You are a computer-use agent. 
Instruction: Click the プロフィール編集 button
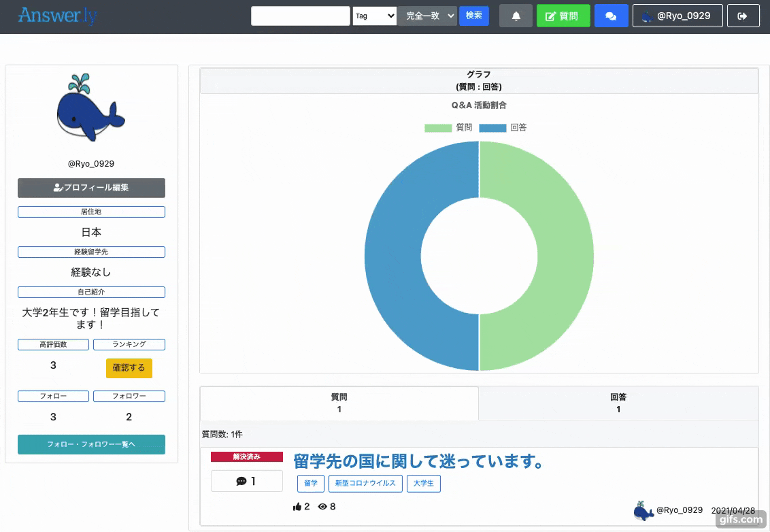(91, 188)
